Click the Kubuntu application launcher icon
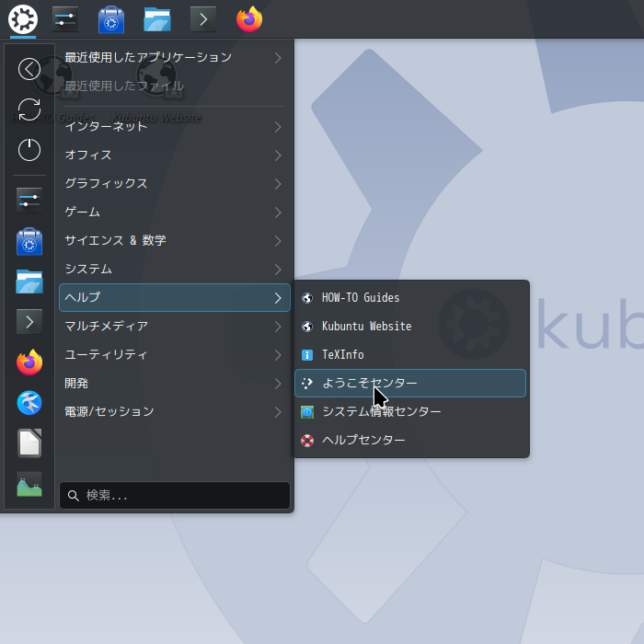Image resolution: width=644 pixels, height=644 pixels. [x=23, y=19]
